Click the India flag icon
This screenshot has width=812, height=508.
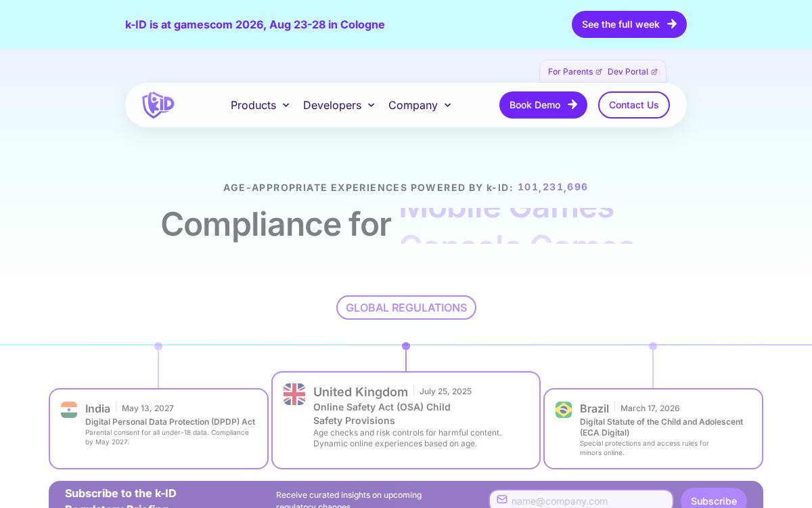click(69, 410)
